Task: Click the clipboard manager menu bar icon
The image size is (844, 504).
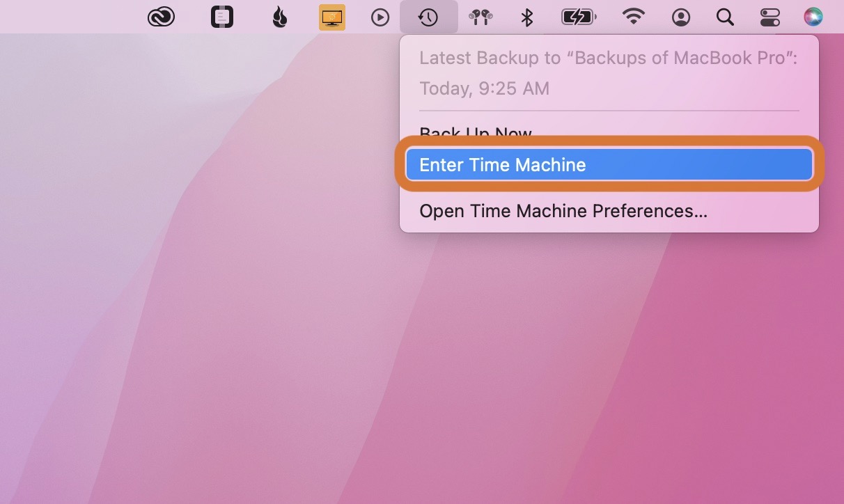Action: point(221,17)
